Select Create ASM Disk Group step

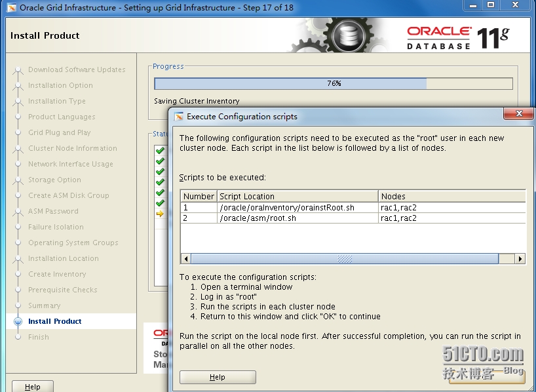pyautogui.click(x=68, y=195)
